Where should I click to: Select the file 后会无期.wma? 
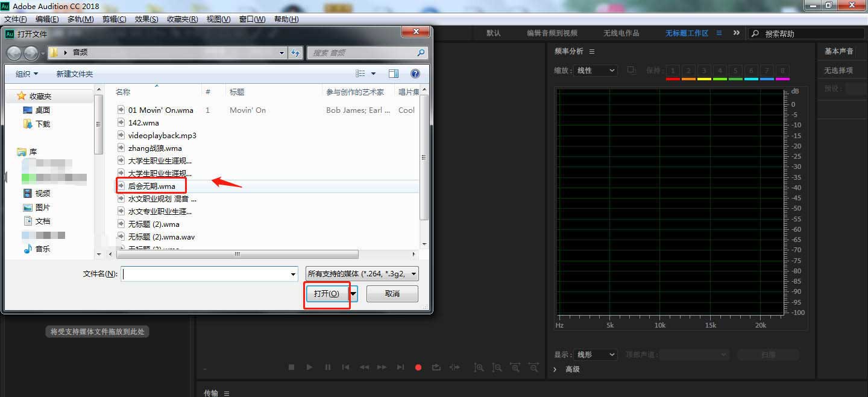click(152, 186)
